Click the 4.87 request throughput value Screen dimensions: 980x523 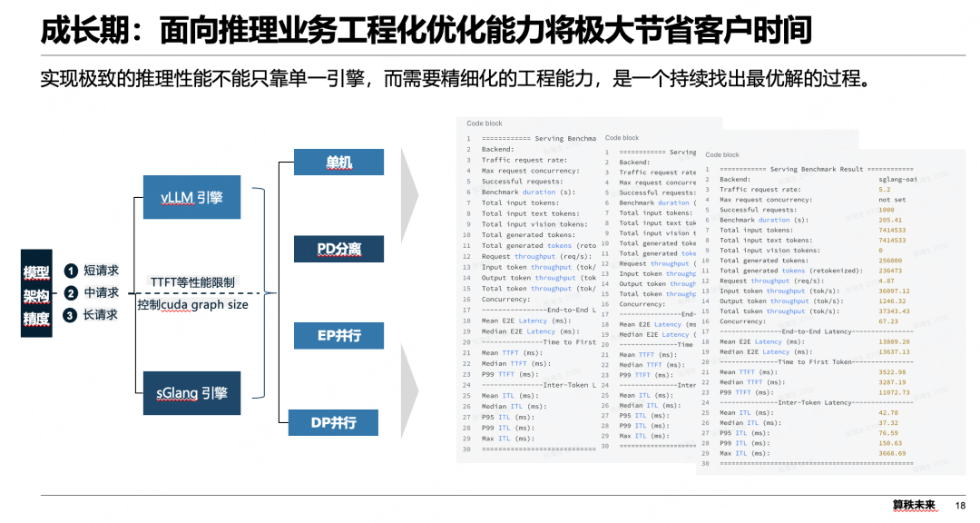click(x=887, y=281)
